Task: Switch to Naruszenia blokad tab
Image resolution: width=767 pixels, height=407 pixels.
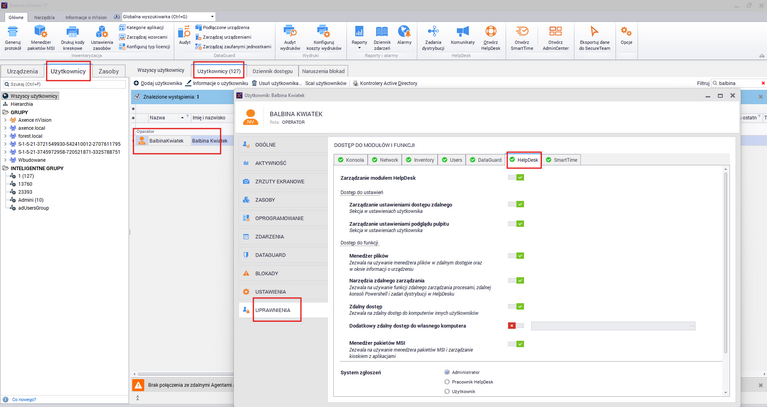Action: pos(323,71)
